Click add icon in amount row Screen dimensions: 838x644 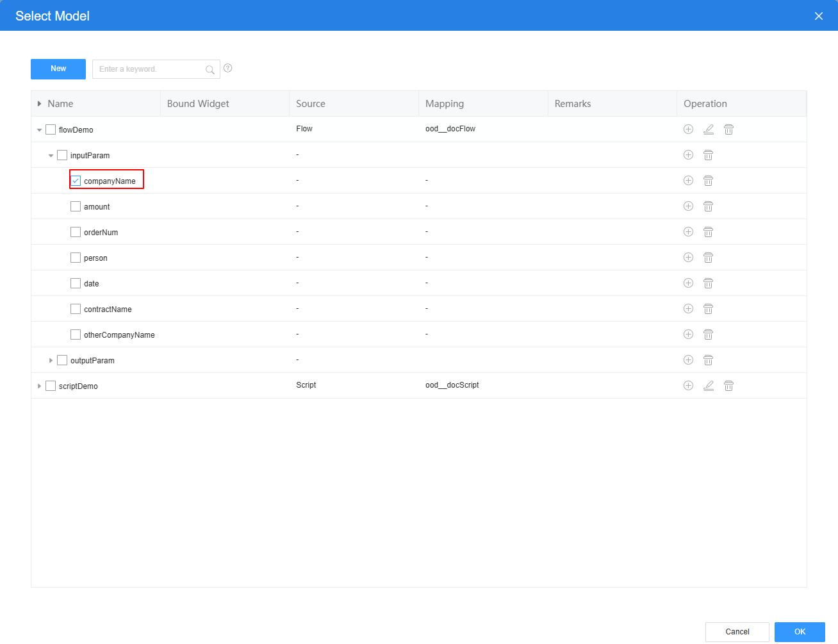(688, 206)
